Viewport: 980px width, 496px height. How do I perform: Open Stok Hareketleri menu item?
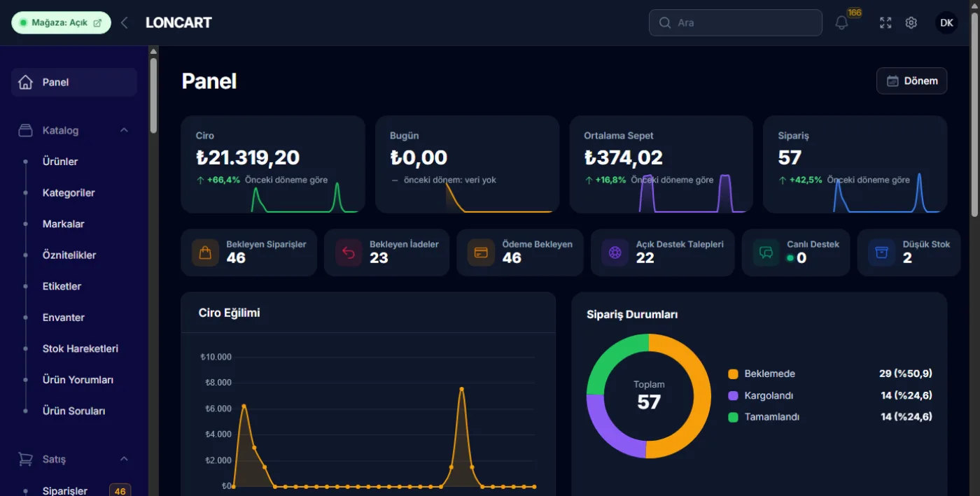coord(80,348)
